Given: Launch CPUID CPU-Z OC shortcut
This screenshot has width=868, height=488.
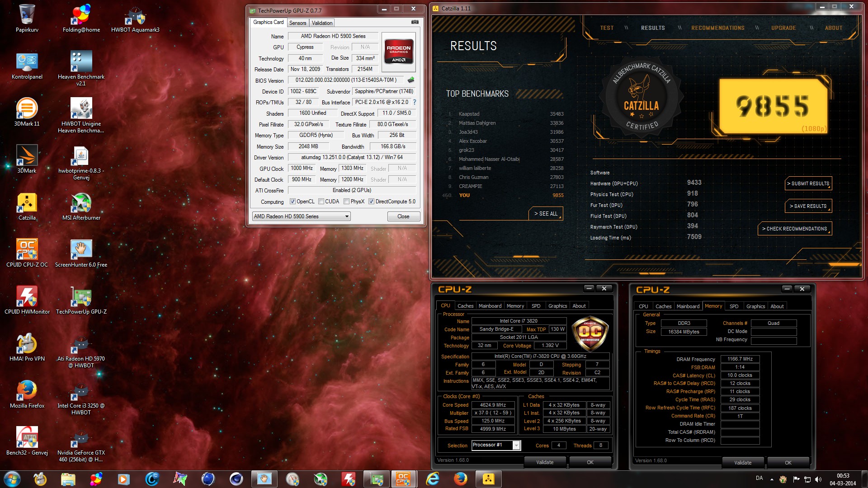Looking at the screenshot, I should coord(27,253).
